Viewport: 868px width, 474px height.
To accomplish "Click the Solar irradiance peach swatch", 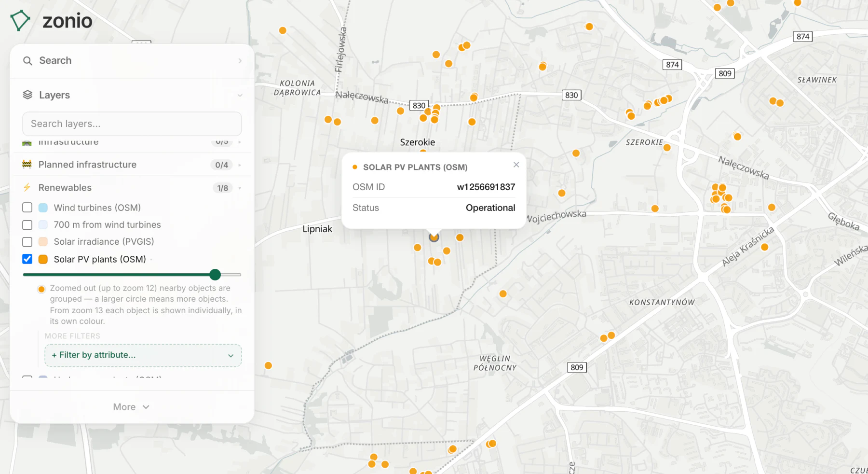I will pyautogui.click(x=43, y=242).
